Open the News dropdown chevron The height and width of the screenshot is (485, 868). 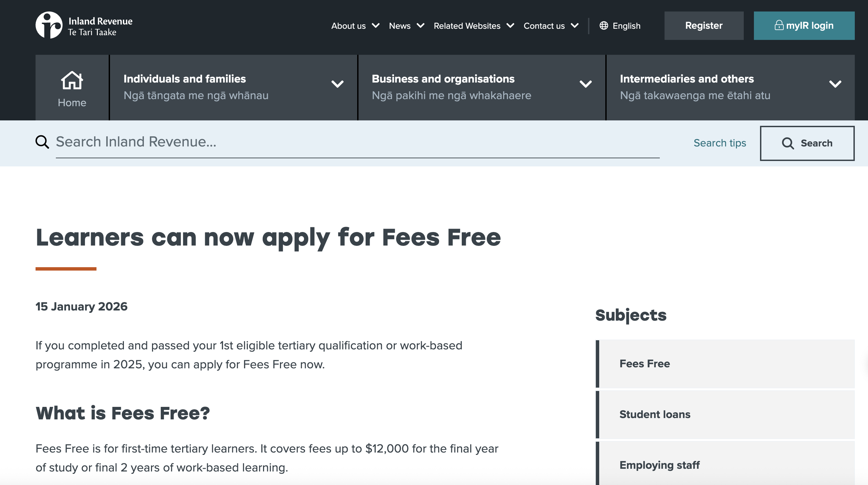[x=420, y=26]
